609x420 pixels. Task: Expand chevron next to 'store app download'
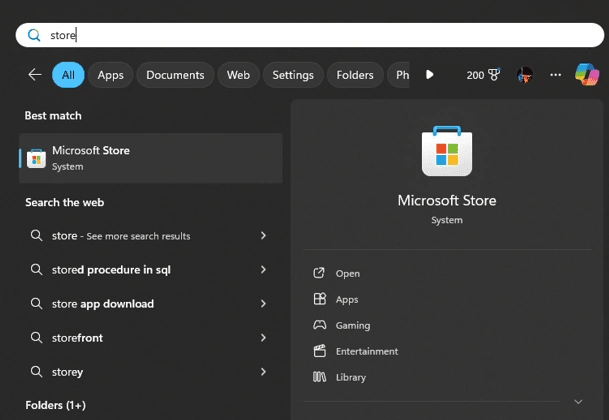click(263, 303)
